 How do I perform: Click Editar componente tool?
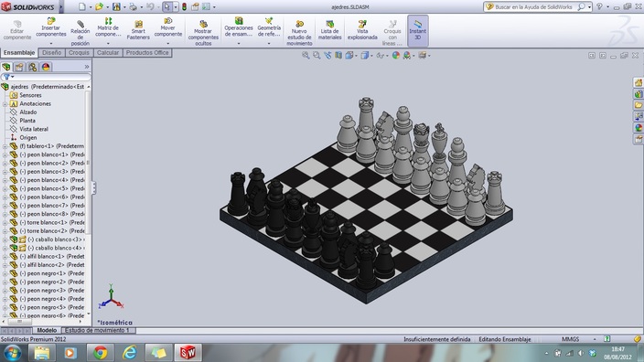pos(17,30)
